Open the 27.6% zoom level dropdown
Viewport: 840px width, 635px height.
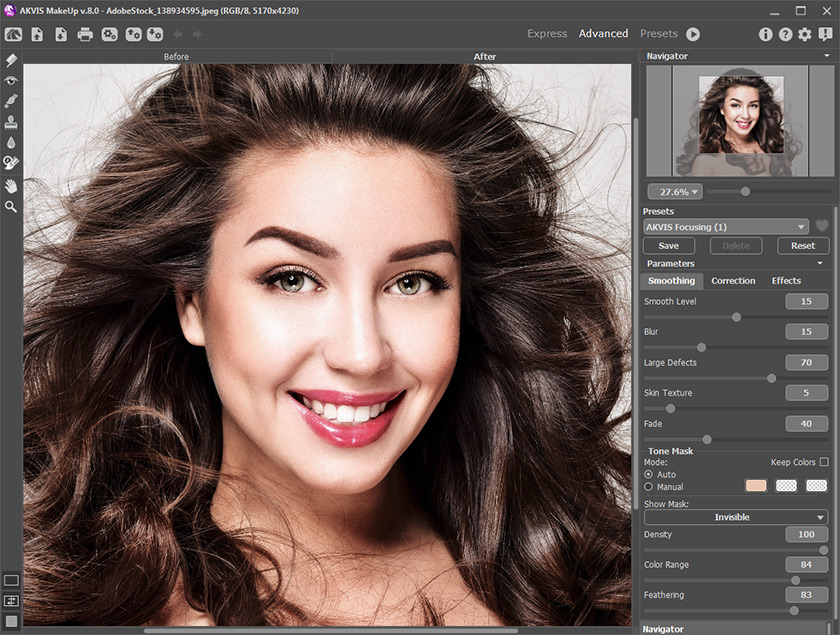click(675, 191)
